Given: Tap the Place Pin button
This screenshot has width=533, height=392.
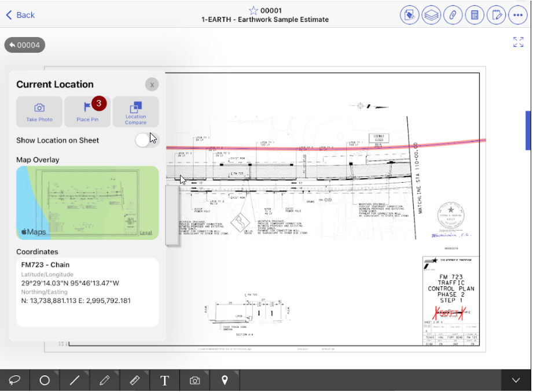Looking at the screenshot, I should click(87, 112).
